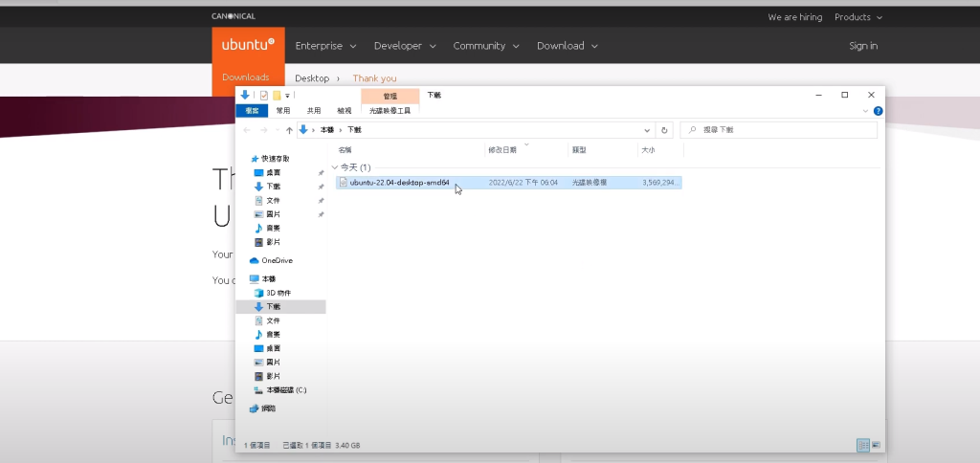
Task: Open OneDrive in the navigation pane
Action: coord(276,260)
